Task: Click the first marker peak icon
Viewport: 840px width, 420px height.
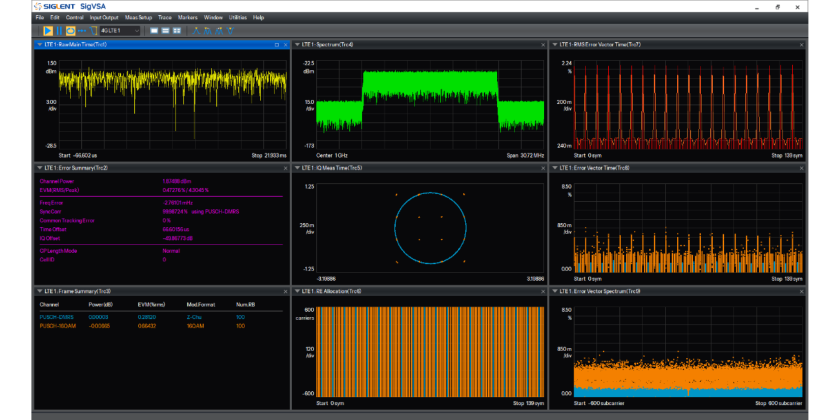Action: pyautogui.click(x=197, y=31)
